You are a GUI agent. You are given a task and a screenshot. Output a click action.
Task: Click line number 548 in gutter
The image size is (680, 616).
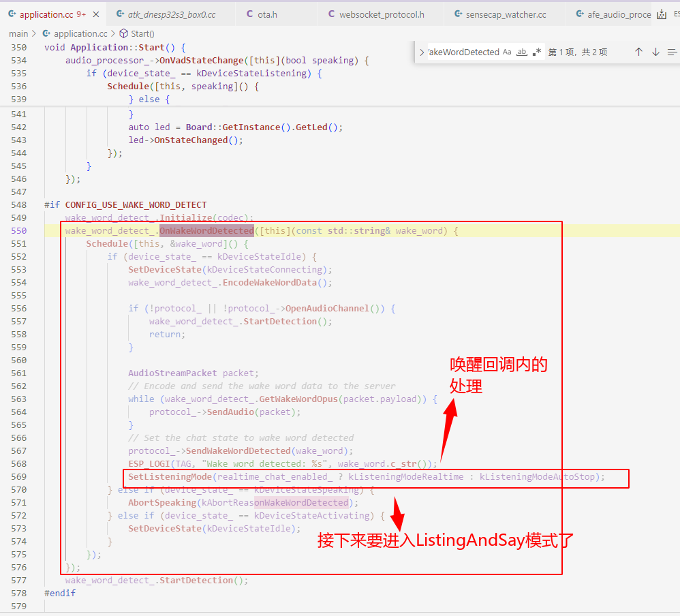18,204
